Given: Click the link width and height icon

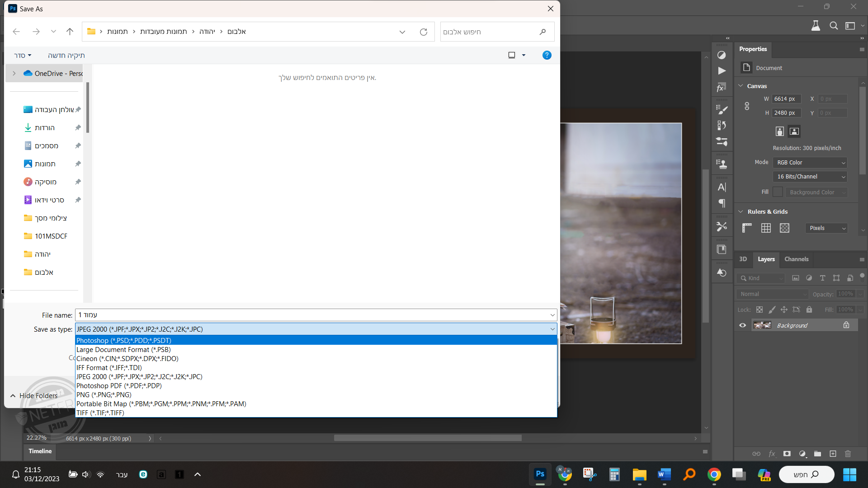Looking at the screenshot, I should 747,106.
